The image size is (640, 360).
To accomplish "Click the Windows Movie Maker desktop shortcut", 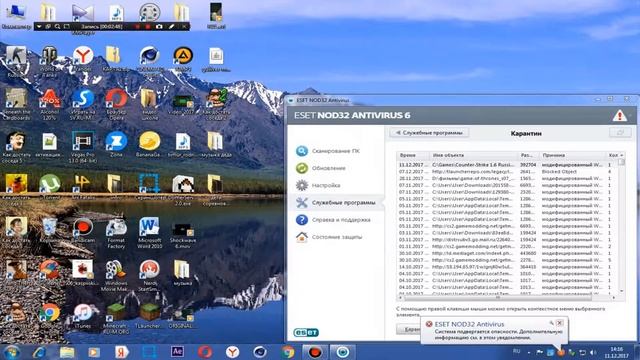I will tap(116, 276).
